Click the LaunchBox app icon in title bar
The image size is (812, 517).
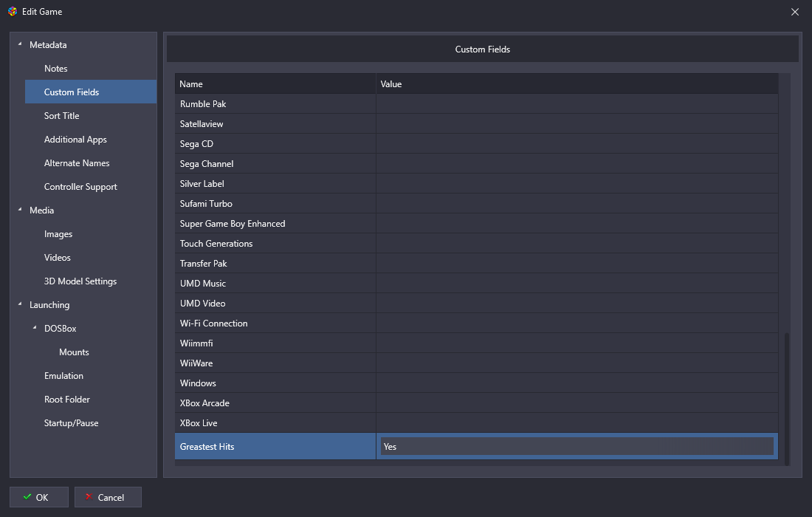(x=13, y=11)
